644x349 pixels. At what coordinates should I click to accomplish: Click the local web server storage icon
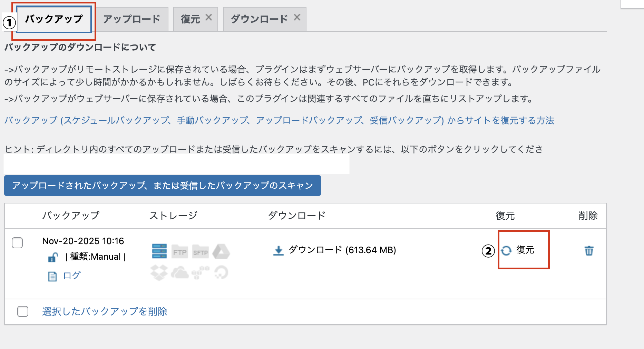[x=159, y=252]
